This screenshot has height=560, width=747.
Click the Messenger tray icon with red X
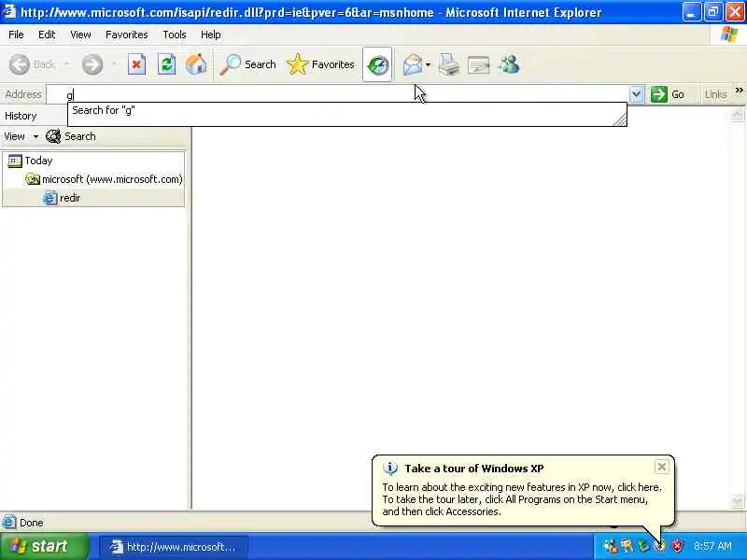coord(610,546)
